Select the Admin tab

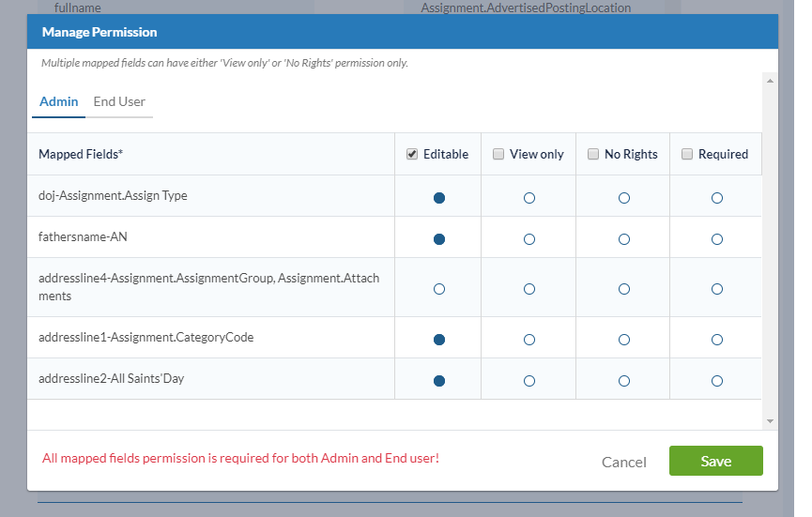(58, 102)
